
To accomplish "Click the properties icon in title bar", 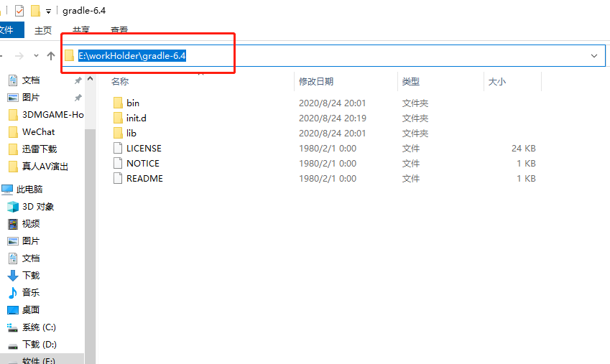I will coord(19,11).
